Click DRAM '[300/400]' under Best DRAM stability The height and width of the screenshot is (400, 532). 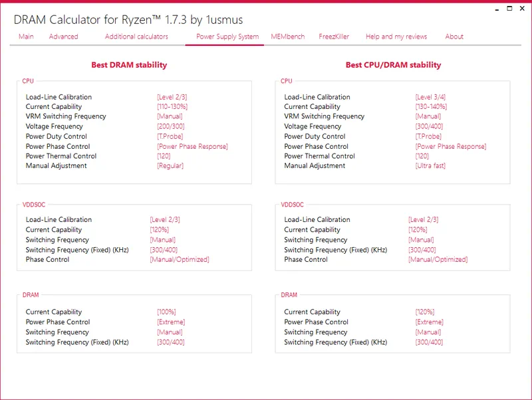171,342
